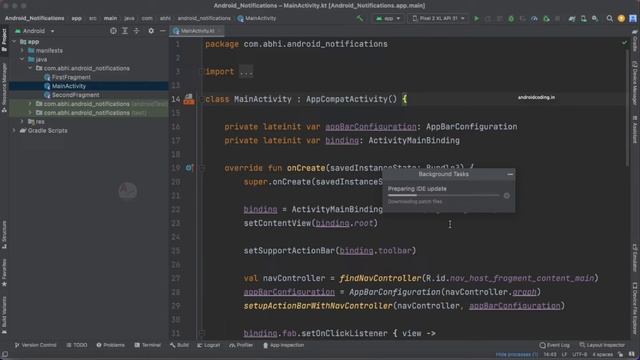Click the 4 spaces indent setting
The height and width of the screenshot is (360, 640).
point(602,355)
